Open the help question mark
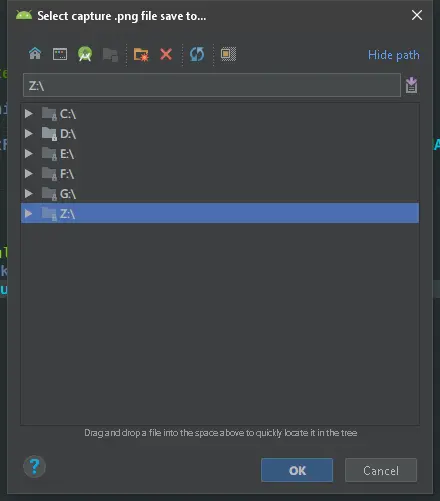Image resolution: width=440 pixels, height=501 pixels. coord(34,467)
